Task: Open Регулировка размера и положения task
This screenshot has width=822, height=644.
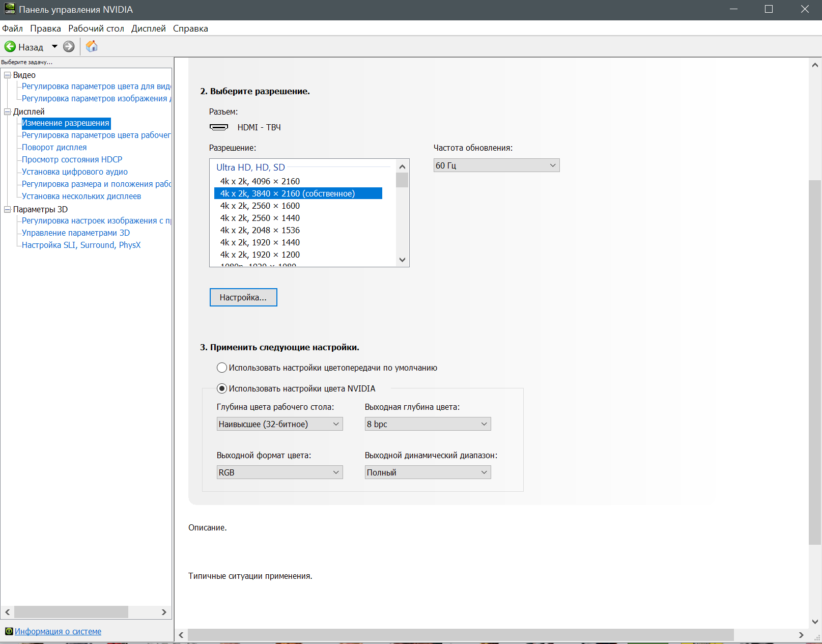Action: tap(96, 184)
